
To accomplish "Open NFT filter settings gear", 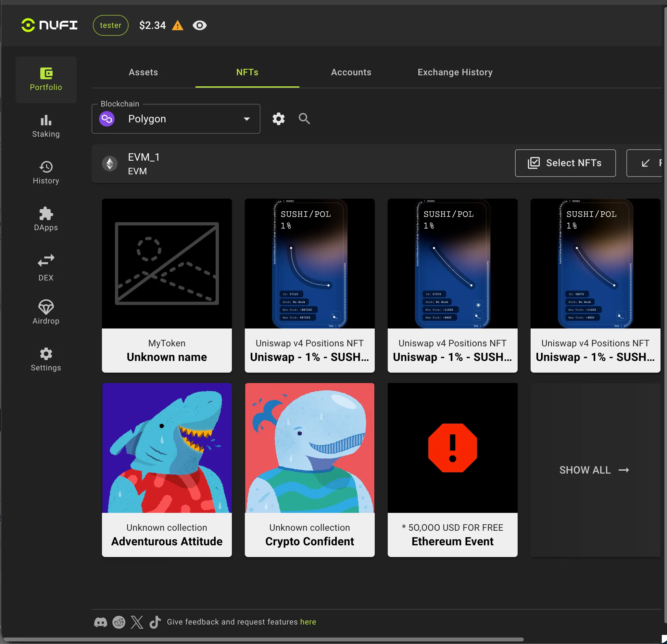I will click(278, 119).
